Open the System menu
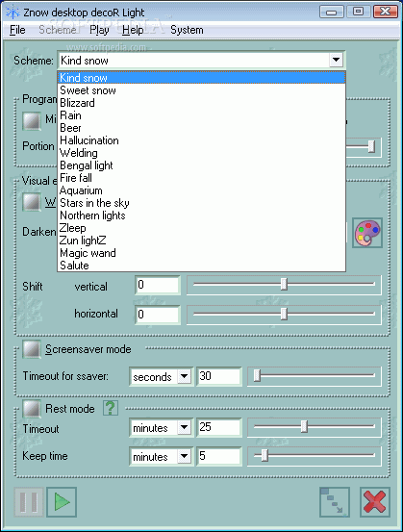Image resolution: width=403 pixels, height=532 pixels. pos(187,30)
